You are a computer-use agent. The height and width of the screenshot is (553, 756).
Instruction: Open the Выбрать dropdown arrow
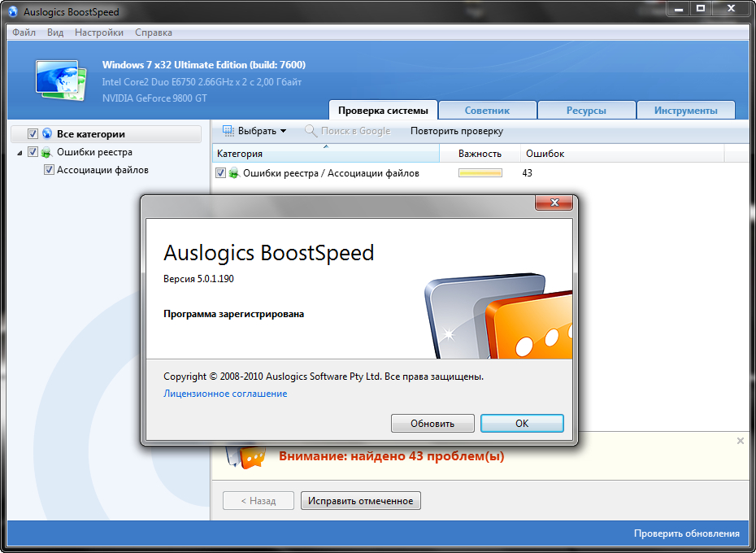coord(283,131)
